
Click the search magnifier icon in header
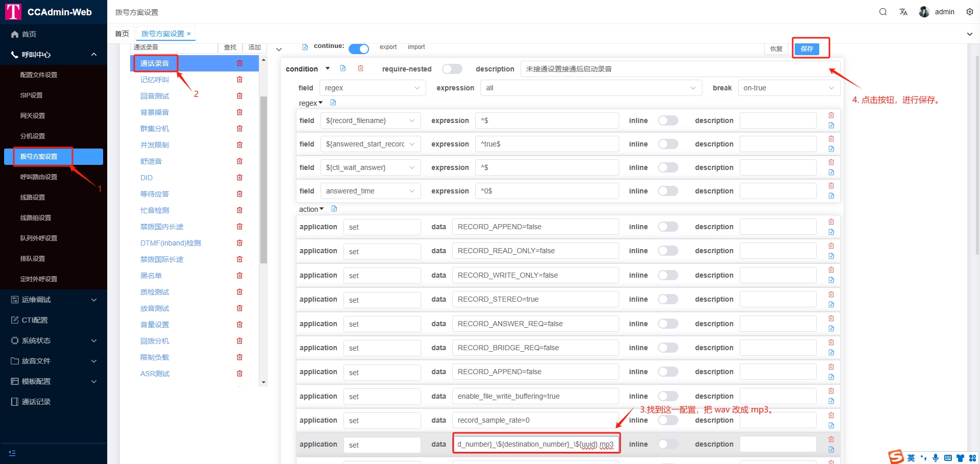883,12
